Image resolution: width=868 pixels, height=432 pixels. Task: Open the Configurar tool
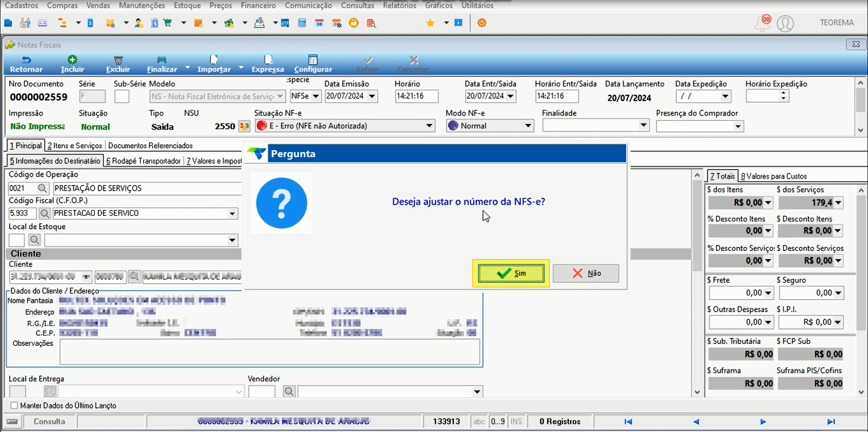[x=313, y=64]
